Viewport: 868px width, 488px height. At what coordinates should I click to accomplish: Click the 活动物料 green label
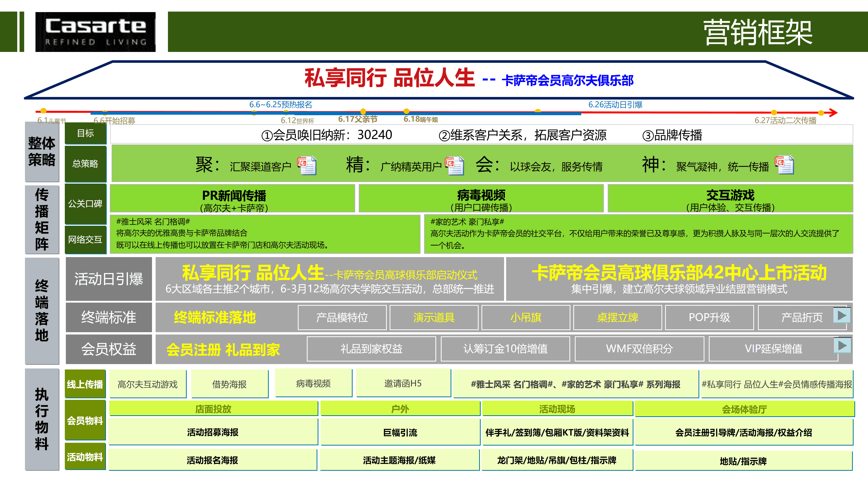pos(85,457)
